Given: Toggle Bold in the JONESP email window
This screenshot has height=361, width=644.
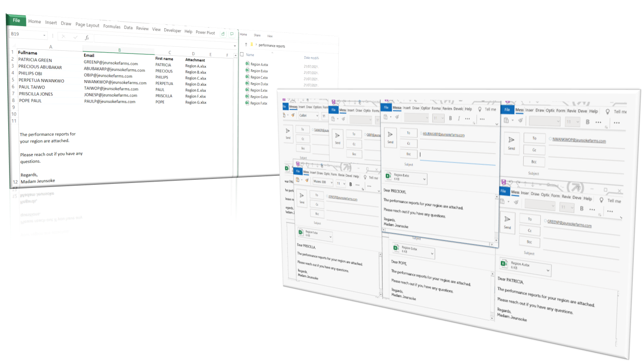Looking at the screenshot, I should pyautogui.click(x=352, y=184).
